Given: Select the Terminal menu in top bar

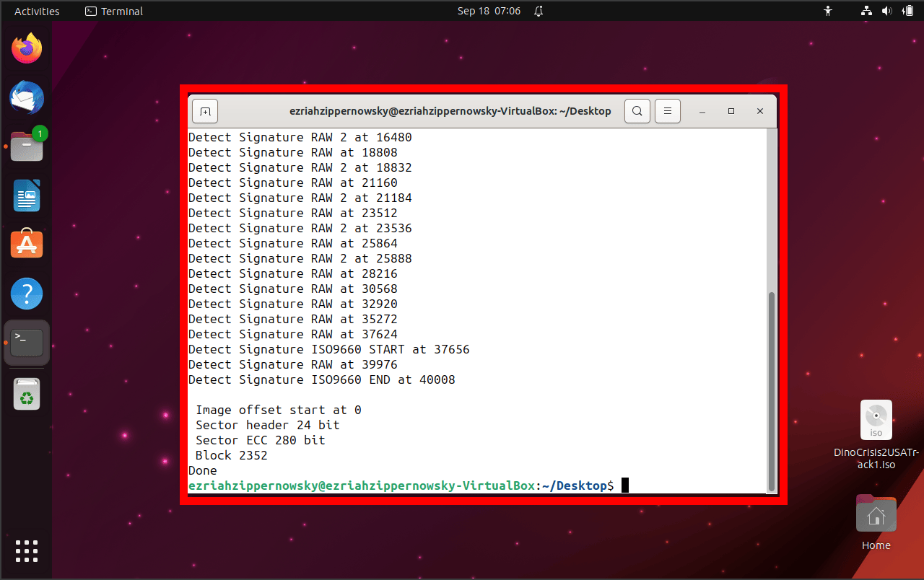Looking at the screenshot, I should 113,11.
